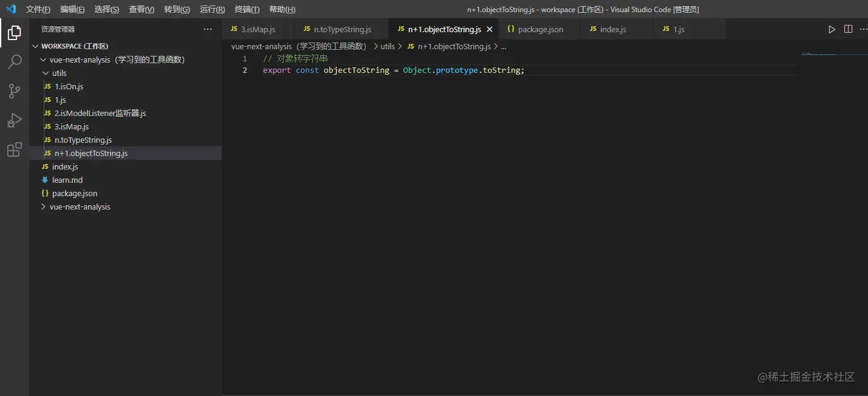Open Explorer panel more actions ellipsis
Image resolution: width=868 pixels, height=396 pixels.
(x=208, y=29)
